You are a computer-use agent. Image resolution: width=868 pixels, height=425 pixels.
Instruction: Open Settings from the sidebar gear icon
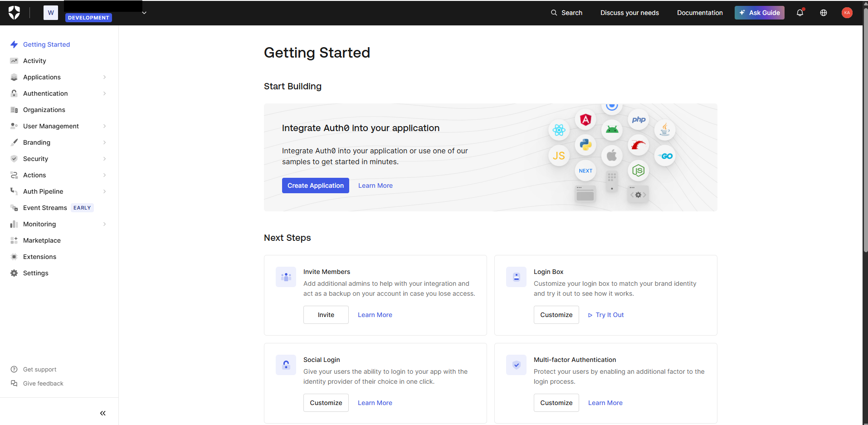pyautogui.click(x=14, y=273)
